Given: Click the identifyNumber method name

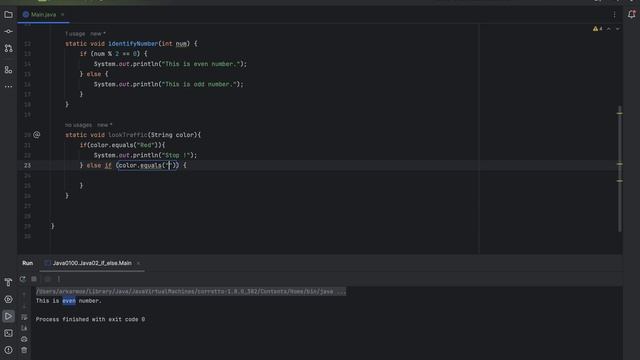Looking at the screenshot, I should pos(133,44).
